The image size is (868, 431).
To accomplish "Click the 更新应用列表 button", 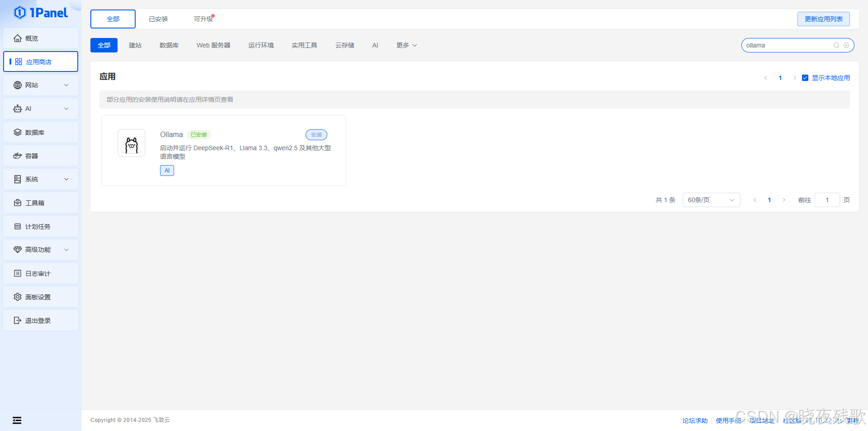I will point(824,19).
